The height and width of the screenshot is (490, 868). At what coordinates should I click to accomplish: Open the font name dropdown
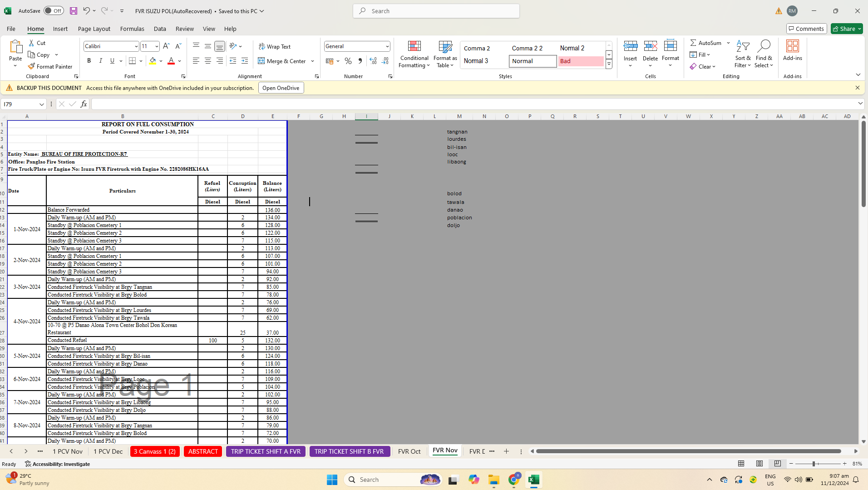(x=136, y=46)
